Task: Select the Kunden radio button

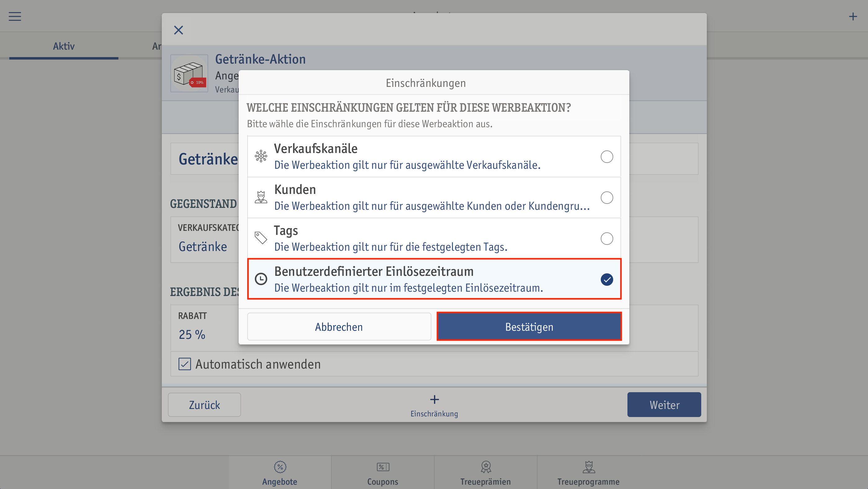Action: pos(607,198)
